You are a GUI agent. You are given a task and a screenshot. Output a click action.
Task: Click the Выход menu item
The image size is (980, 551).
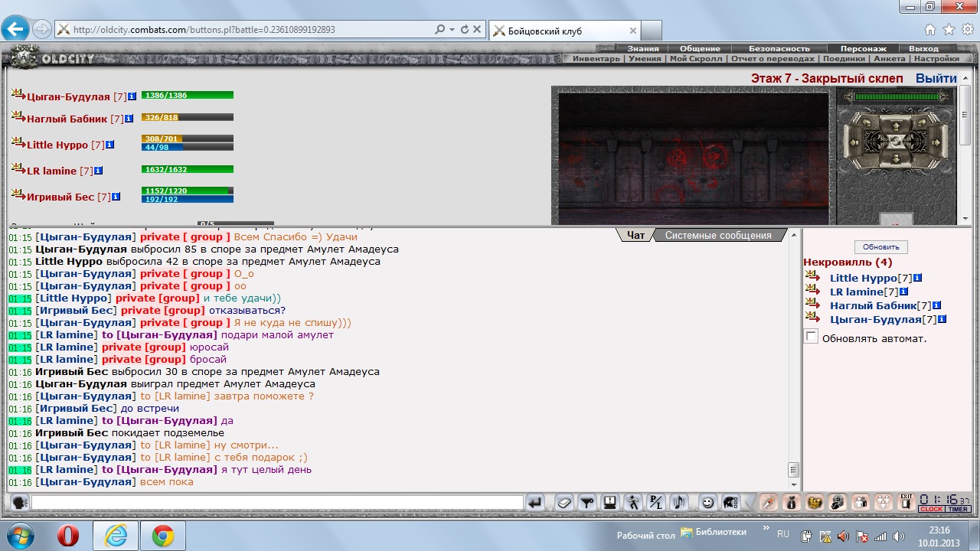pos(923,48)
